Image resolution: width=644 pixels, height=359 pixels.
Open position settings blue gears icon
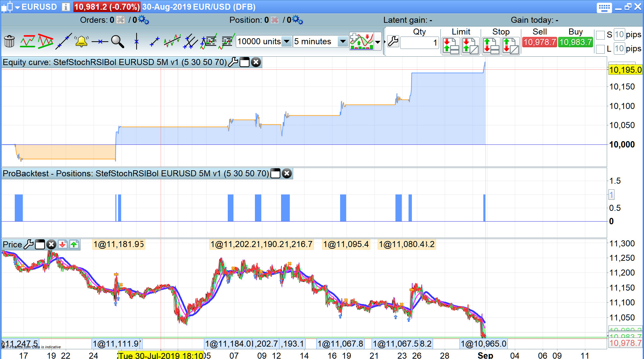(x=298, y=20)
